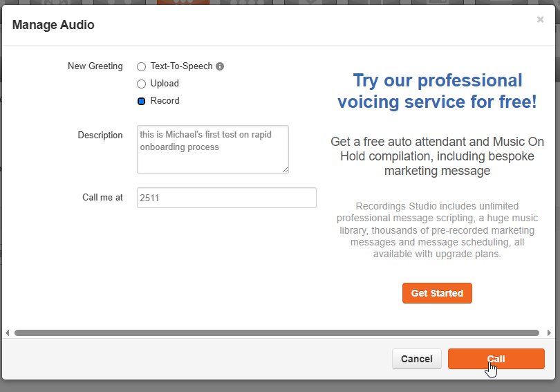Viewport: 560px width, 392px height.
Task: Click the 'Call me at' label
Action: 102,198
